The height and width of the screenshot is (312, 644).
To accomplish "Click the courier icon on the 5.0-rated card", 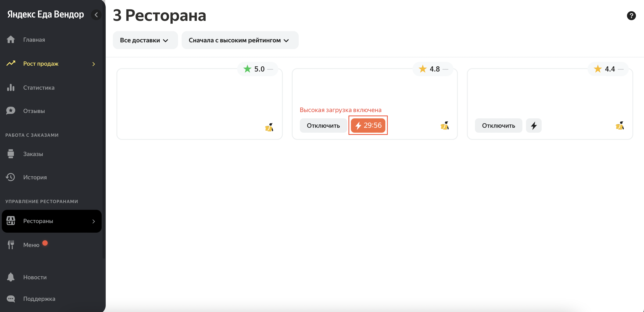I will click(269, 127).
